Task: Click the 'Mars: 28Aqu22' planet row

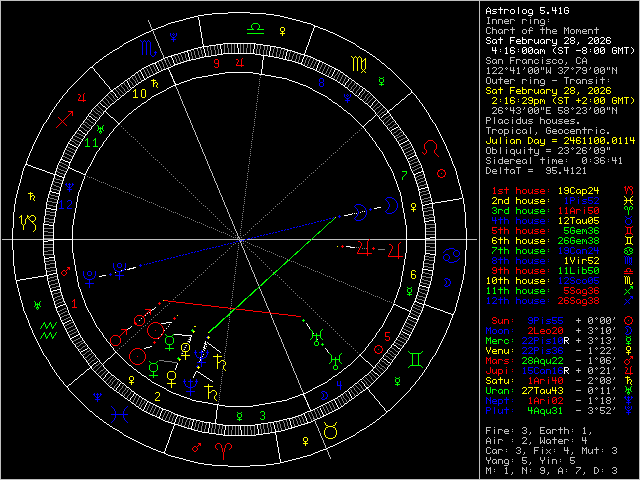Action: [560, 361]
